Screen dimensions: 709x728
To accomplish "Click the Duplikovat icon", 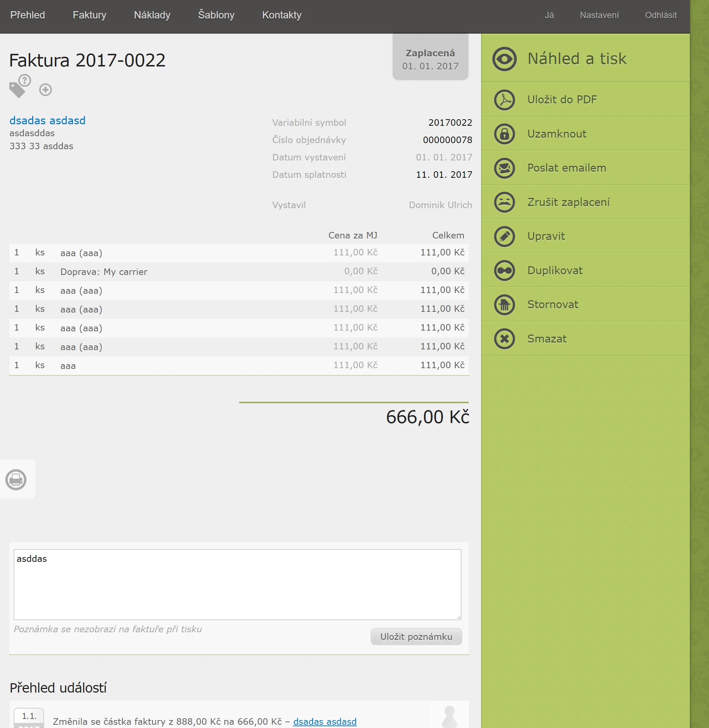I will click(x=504, y=271).
